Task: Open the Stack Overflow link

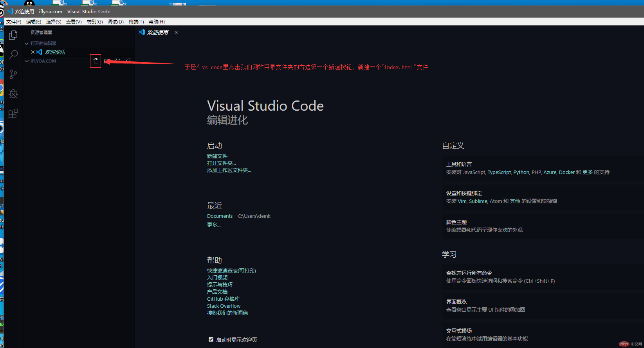Action: click(x=224, y=306)
